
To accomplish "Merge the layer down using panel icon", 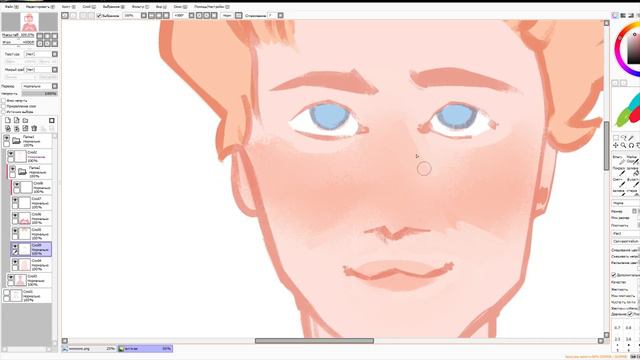I will click(16, 129).
